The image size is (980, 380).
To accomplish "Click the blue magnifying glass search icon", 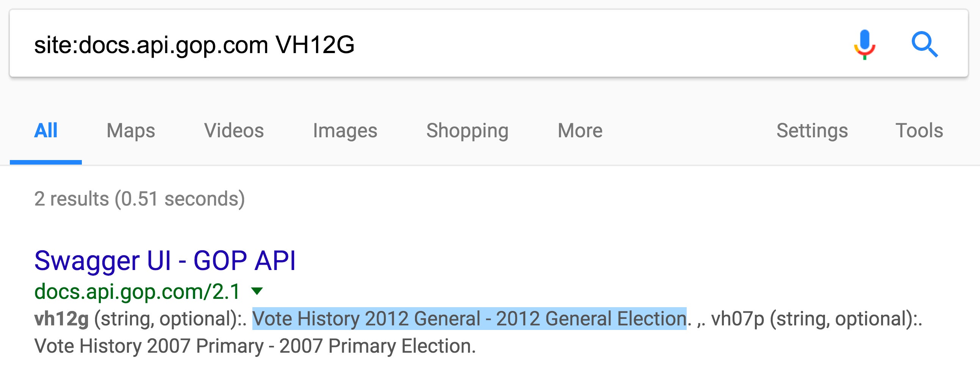I will click(x=925, y=44).
